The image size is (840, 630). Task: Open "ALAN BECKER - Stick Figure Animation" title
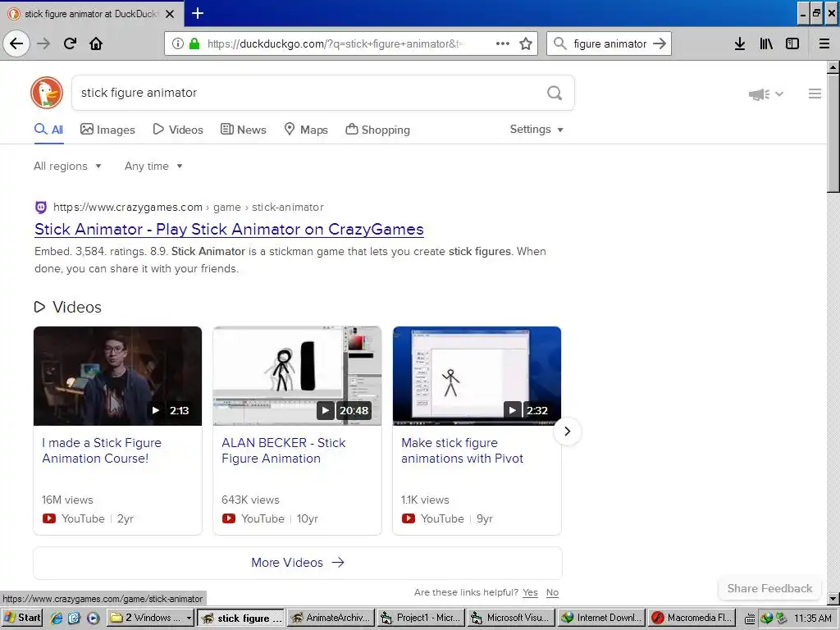283,450
